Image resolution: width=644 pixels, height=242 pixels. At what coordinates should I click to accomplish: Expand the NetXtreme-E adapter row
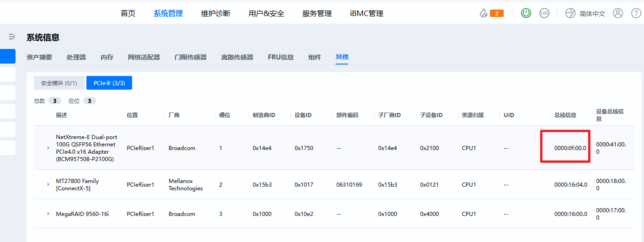pyautogui.click(x=48, y=148)
